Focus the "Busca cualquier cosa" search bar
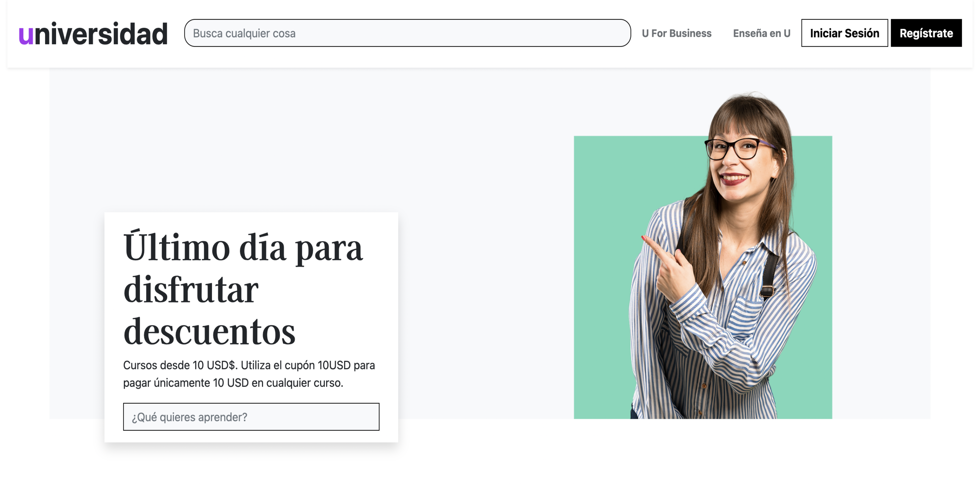The width and height of the screenshot is (980, 494). click(407, 33)
